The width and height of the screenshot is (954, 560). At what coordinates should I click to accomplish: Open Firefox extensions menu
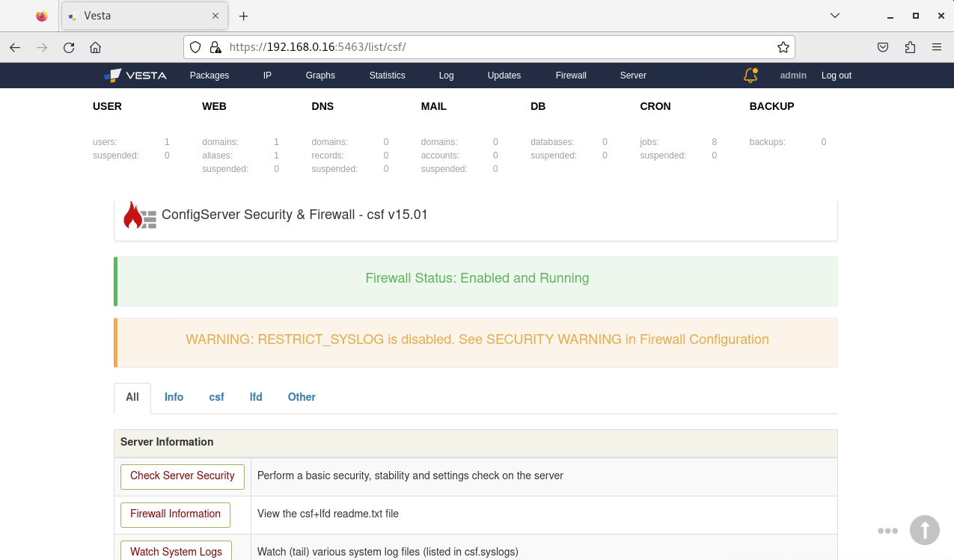tap(910, 47)
